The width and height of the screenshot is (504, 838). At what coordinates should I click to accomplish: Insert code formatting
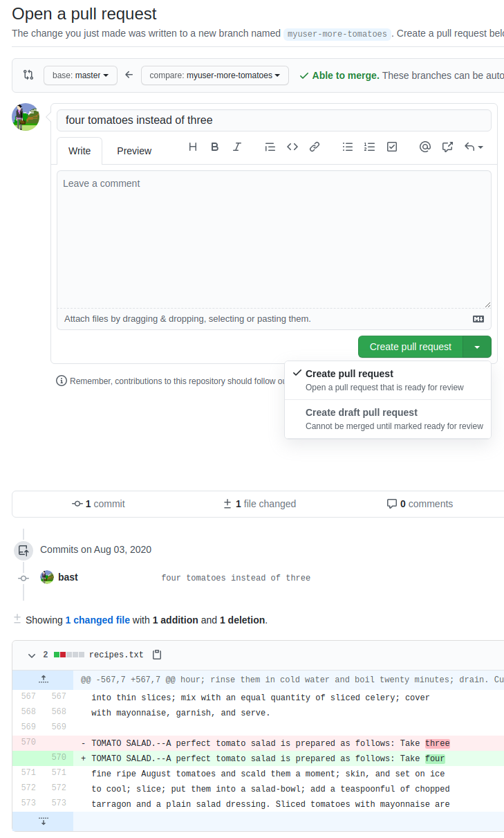[x=292, y=147]
